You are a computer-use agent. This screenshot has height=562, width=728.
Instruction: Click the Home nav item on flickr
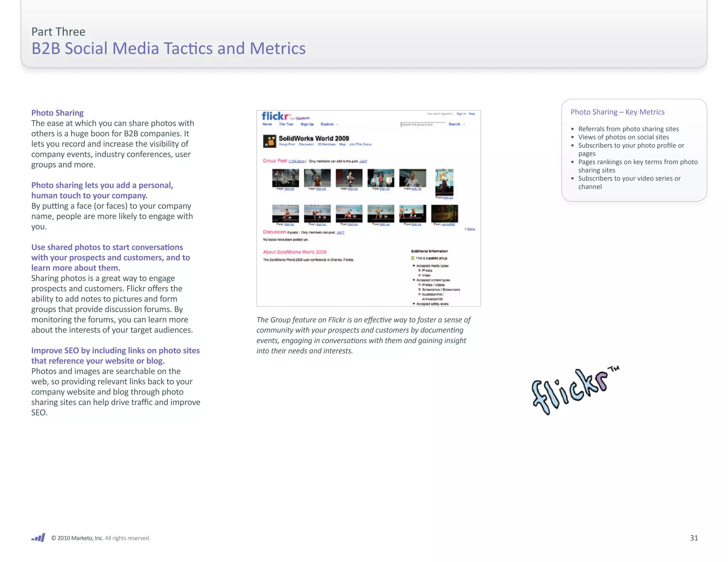coord(267,124)
